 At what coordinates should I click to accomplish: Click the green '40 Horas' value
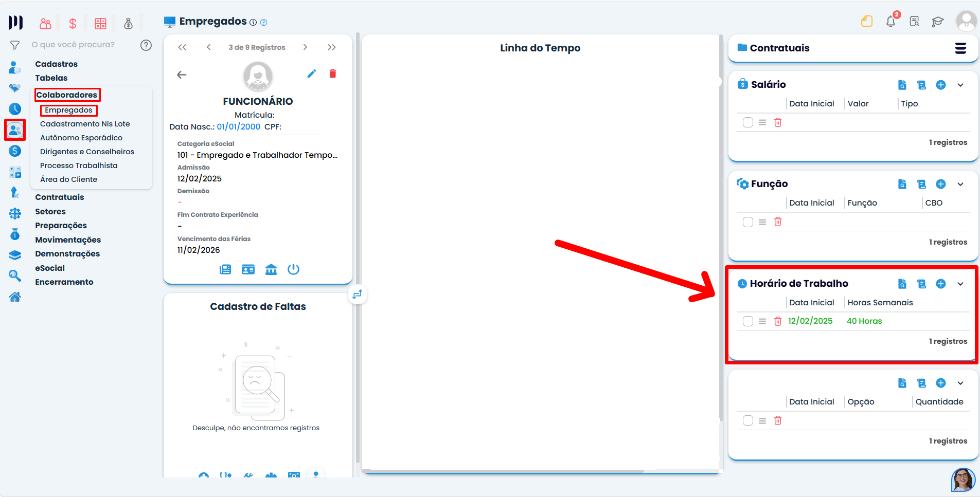[x=864, y=321]
